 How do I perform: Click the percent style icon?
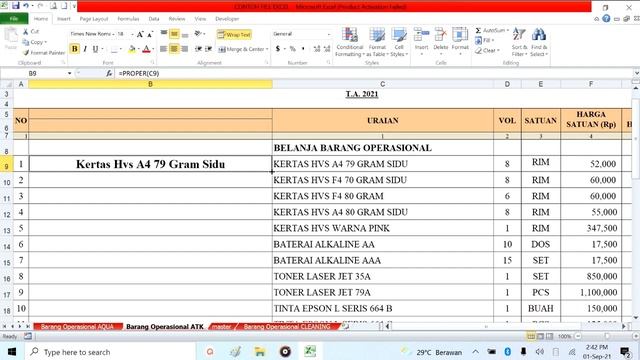[292, 49]
